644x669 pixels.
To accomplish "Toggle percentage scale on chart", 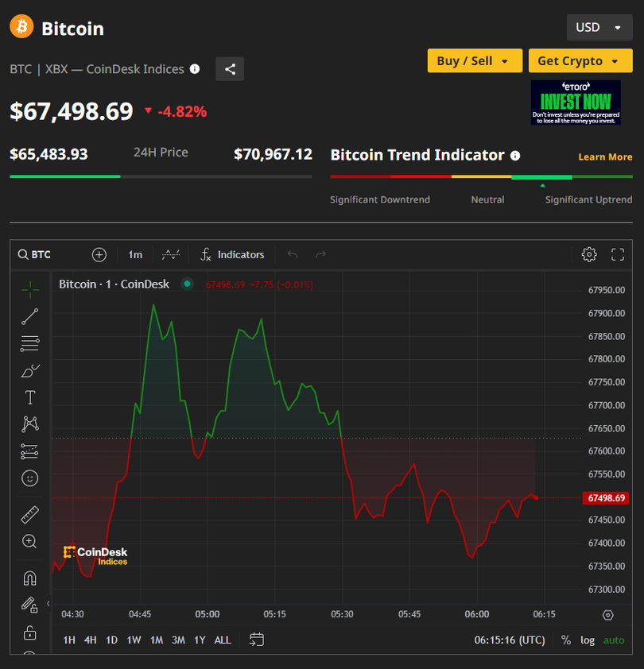I will click(x=566, y=640).
